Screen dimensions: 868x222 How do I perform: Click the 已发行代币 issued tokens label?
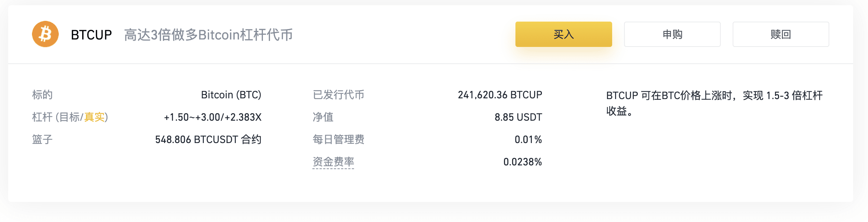pyautogui.click(x=338, y=95)
